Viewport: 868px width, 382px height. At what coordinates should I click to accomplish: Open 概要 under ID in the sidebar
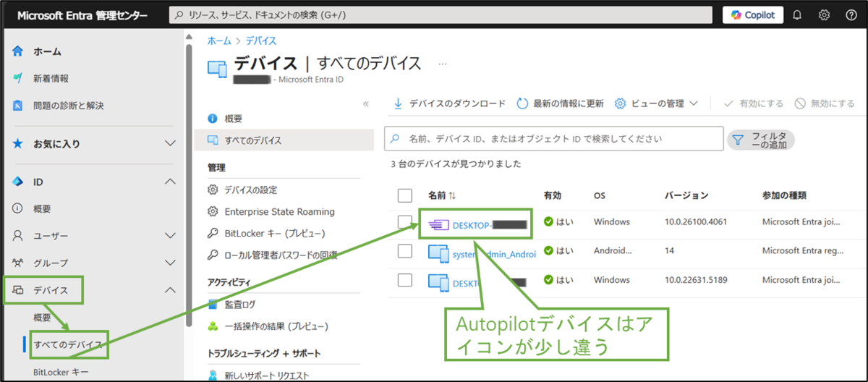(42, 208)
